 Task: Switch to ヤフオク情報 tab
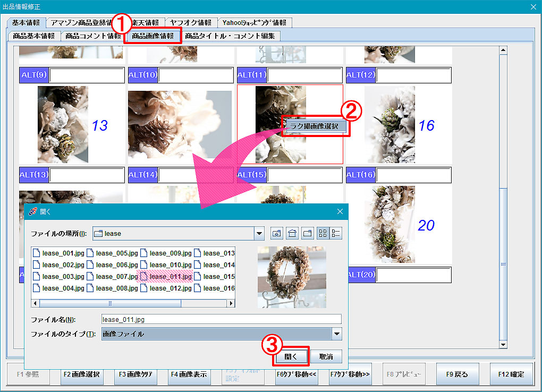point(190,22)
